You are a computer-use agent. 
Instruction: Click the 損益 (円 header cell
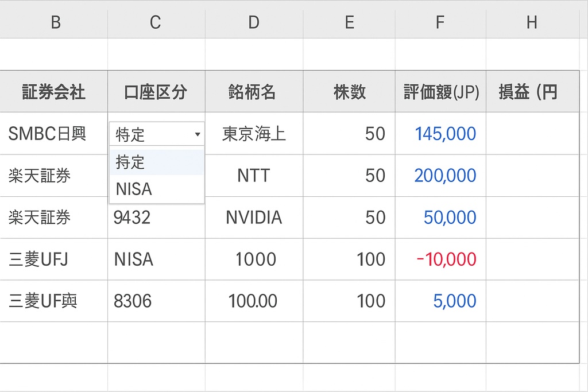[x=531, y=91]
